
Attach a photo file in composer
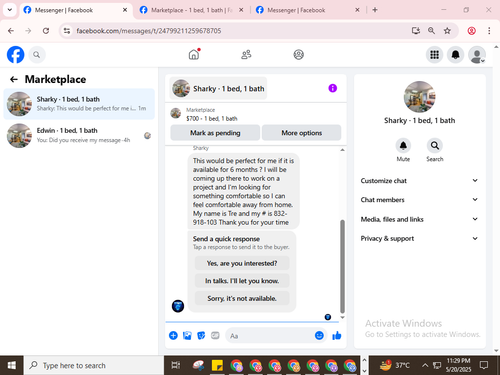click(187, 335)
